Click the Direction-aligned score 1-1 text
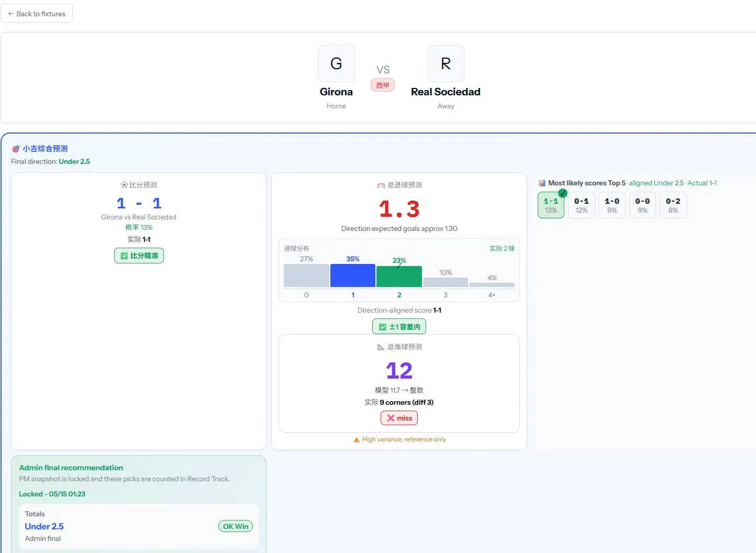Image resolution: width=756 pixels, height=553 pixels. (399, 310)
